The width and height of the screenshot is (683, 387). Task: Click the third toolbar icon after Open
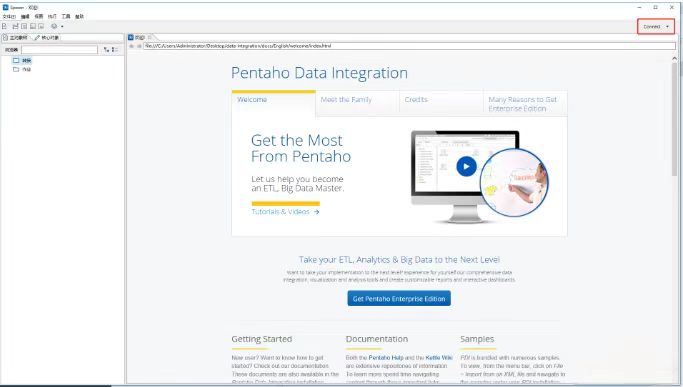[24, 26]
